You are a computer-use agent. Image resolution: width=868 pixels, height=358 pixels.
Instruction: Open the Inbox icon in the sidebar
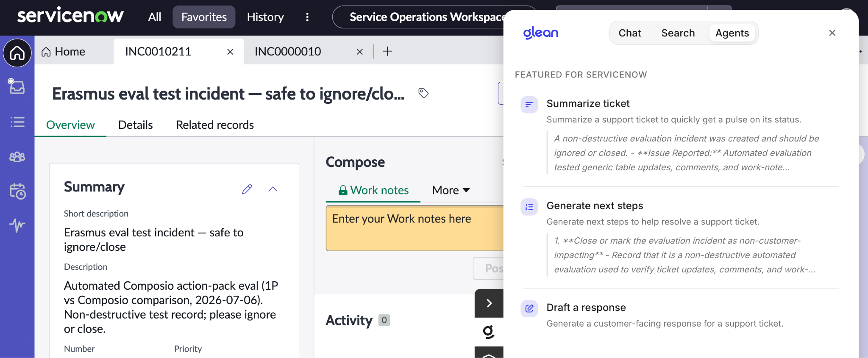[x=17, y=86]
